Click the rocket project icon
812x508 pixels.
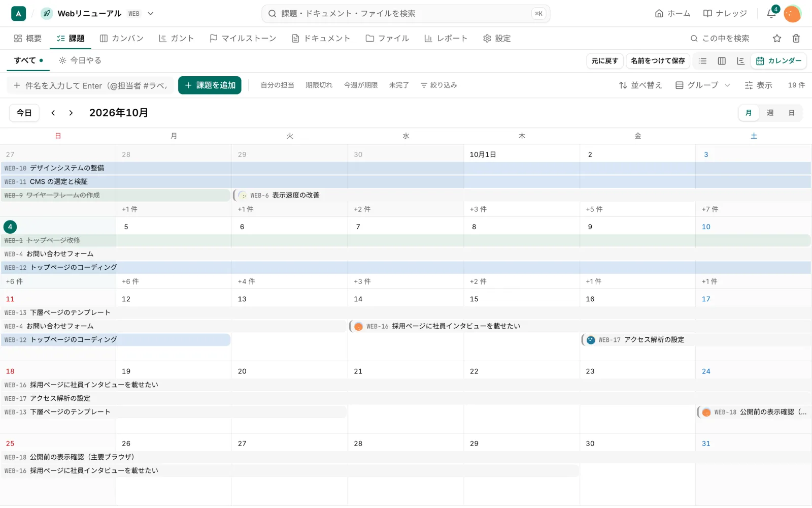(x=47, y=14)
